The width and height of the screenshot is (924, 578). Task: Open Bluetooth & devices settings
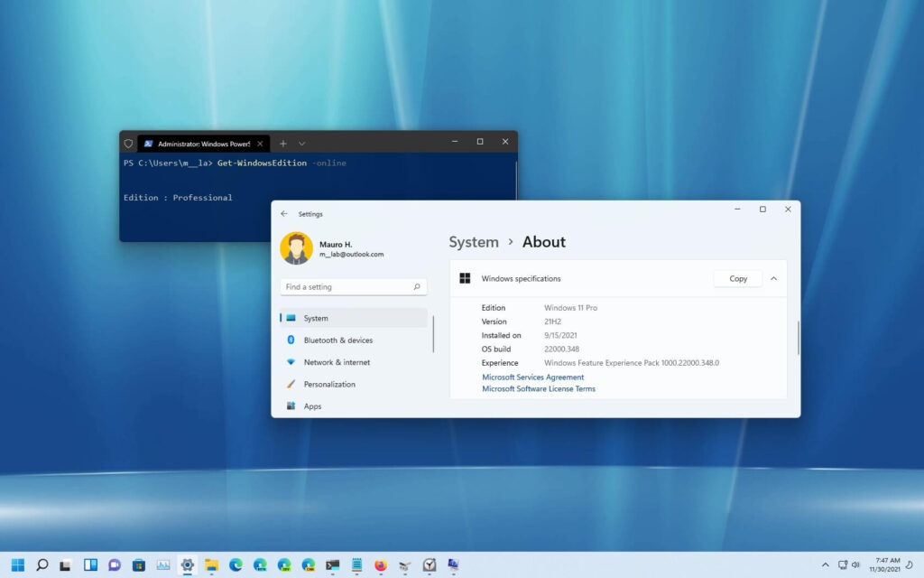tap(353, 340)
